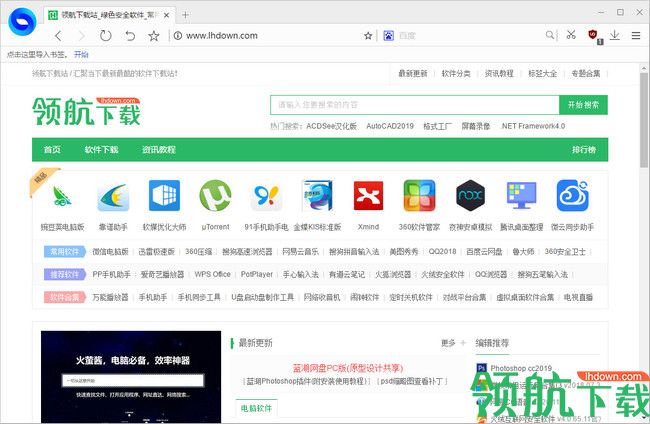Viewport: 650px width, 424px height.
Task: Open the 火萤酱 banner image
Action: [x=131, y=377]
